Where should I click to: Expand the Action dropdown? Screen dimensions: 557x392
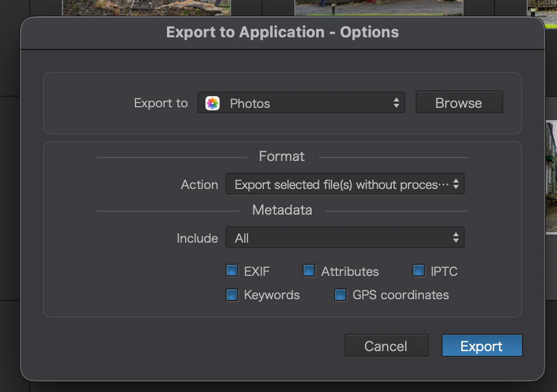[x=344, y=185]
